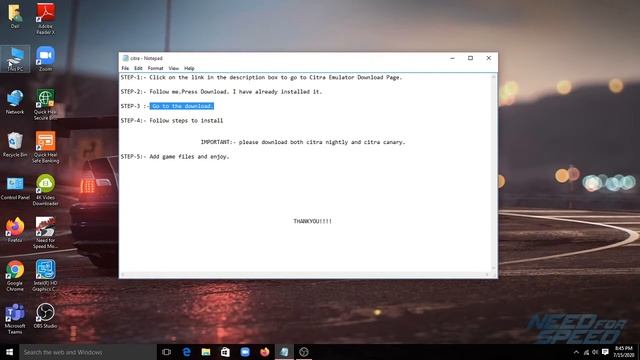The image size is (640, 360).
Task: Close the citra Notepad window
Action: pyautogui.click(x=489, y=58)
